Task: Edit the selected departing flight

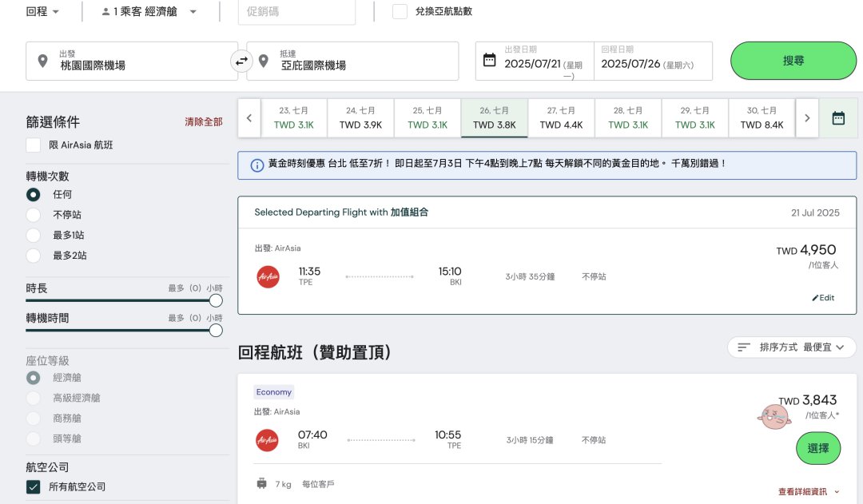Action: pos(823,298)
